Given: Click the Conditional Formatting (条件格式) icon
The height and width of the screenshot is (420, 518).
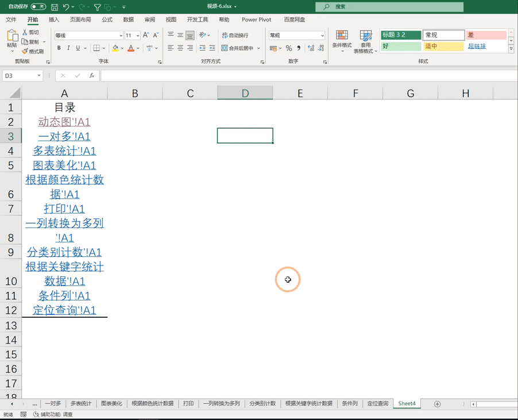Looking at the screenshot, I should [x=342, y=41].
